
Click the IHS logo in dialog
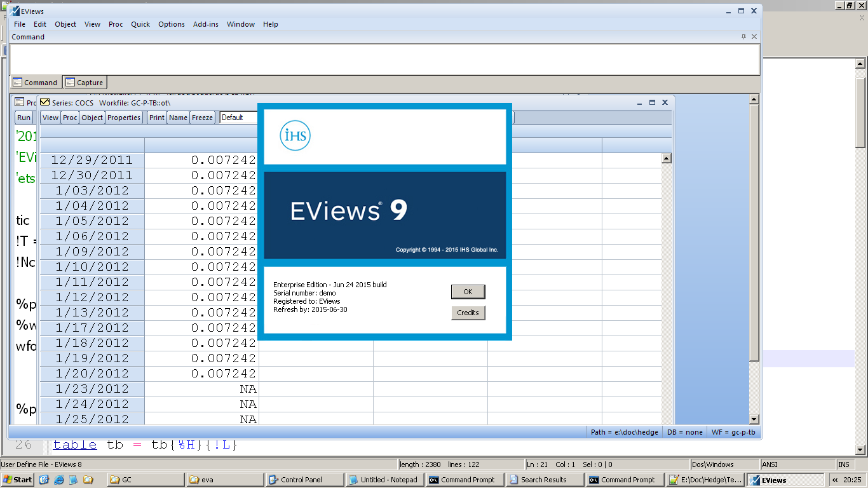click(295, 136)
